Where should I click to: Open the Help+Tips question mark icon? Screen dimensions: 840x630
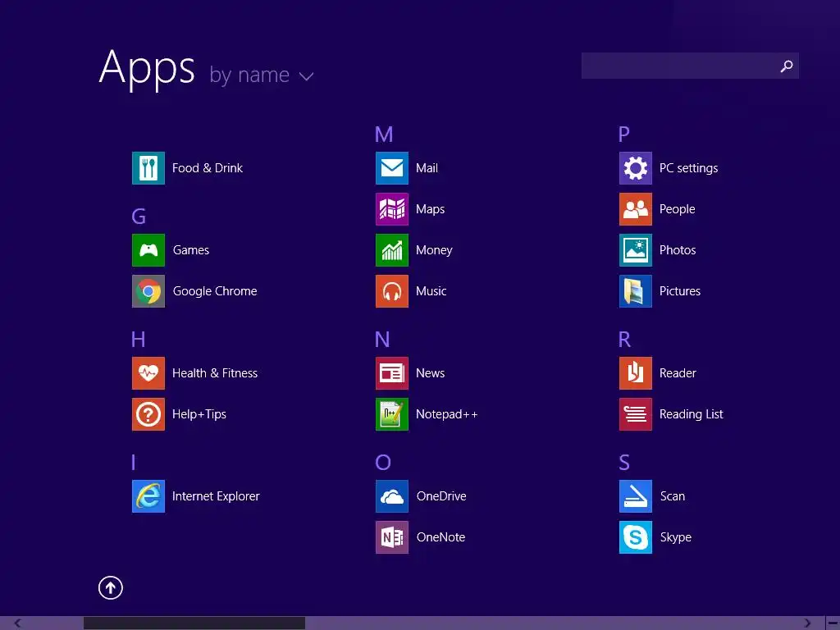(148, 414)
